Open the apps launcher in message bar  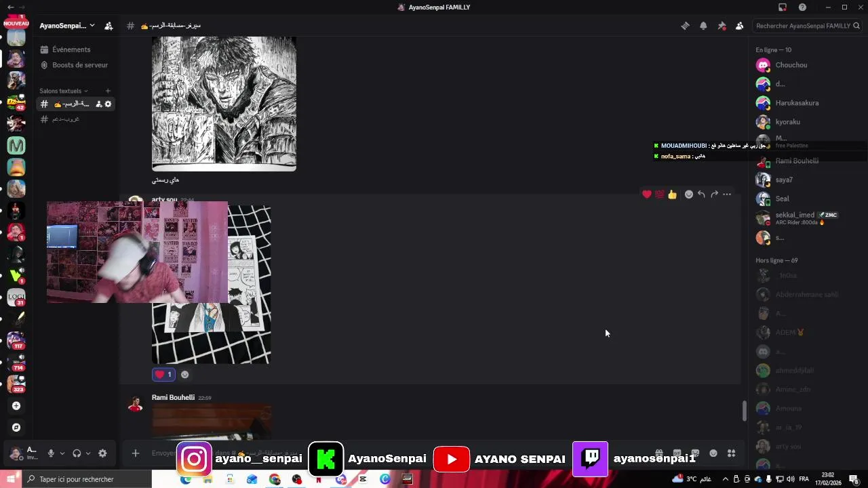pyautogui.click(x=731, y=453)
